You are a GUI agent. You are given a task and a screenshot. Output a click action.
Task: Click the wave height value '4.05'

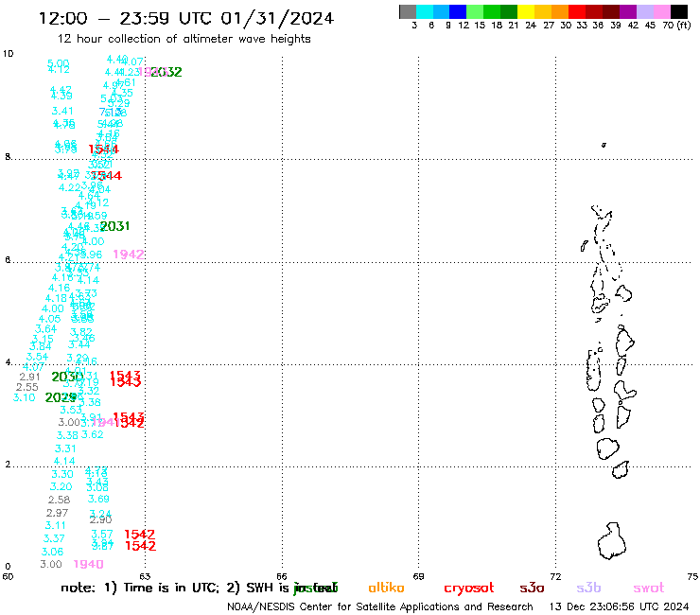pos(49,319)
